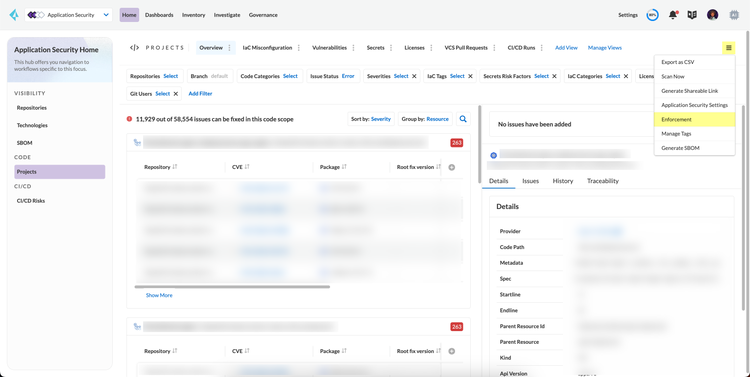The width and height of the screenshot is (750, 377).
Task: Open the Dashboards menu
Action: [x=159, y=15]
